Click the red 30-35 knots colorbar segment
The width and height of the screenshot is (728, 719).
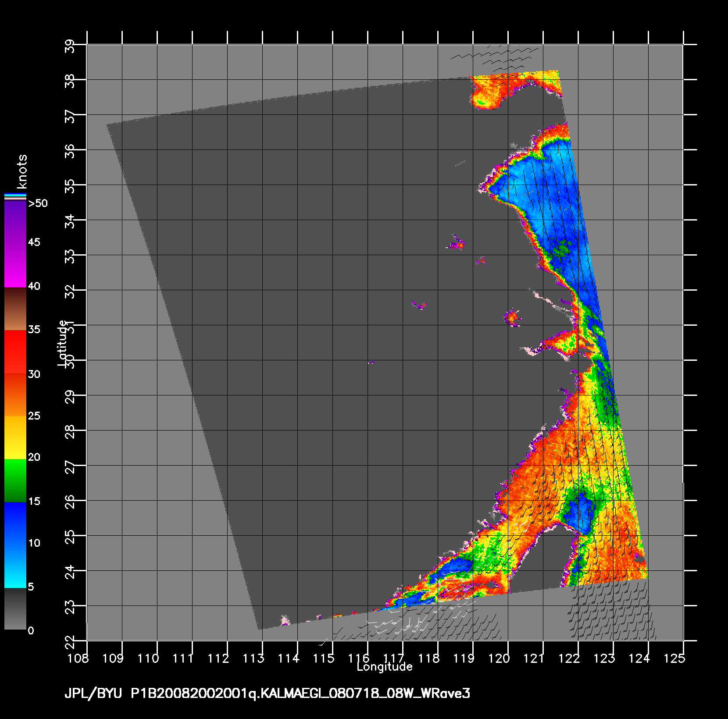point(15,352)
